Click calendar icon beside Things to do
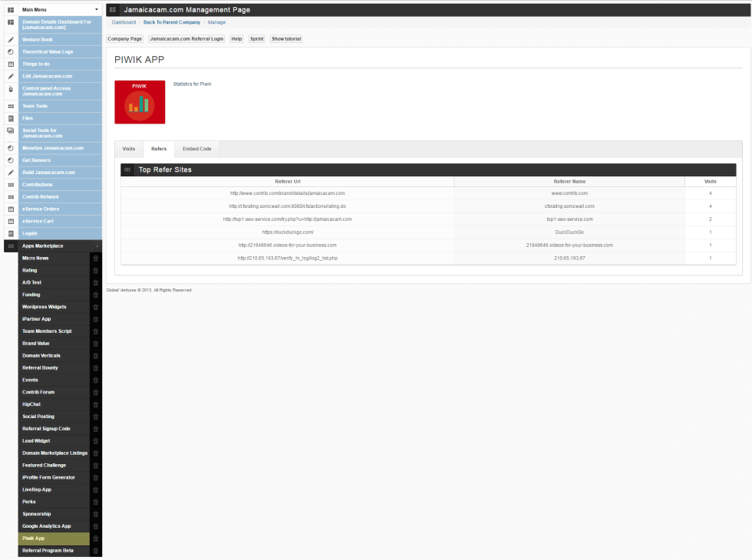 point(11,64)
